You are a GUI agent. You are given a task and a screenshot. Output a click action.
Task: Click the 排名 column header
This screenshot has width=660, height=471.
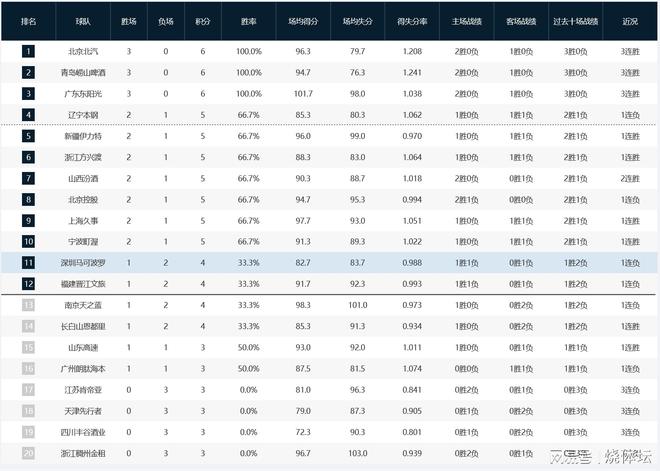click(28, 20)
